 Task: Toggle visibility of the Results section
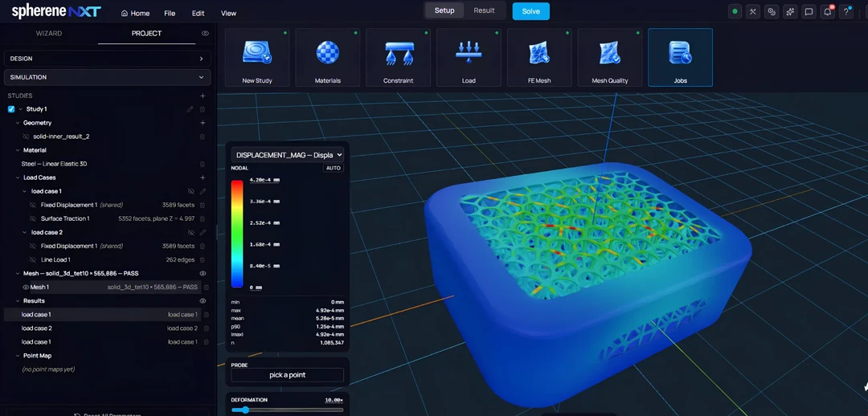click(203, 301)
